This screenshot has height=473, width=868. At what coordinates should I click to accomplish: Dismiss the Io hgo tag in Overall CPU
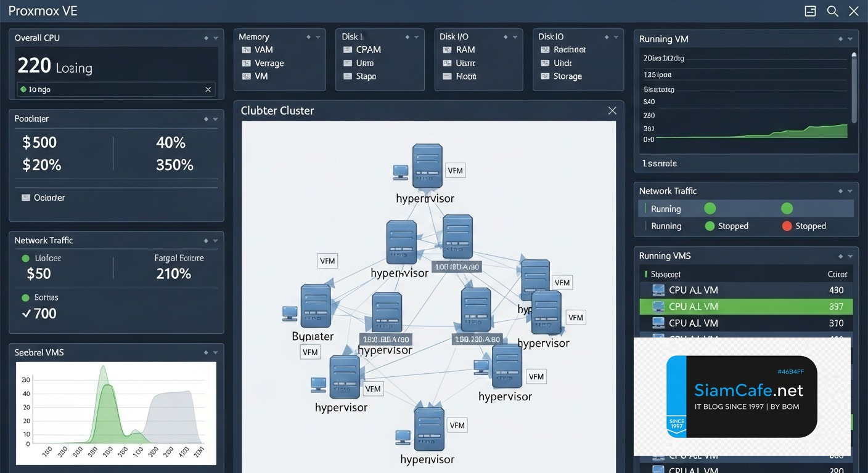[x=208, y=89]
